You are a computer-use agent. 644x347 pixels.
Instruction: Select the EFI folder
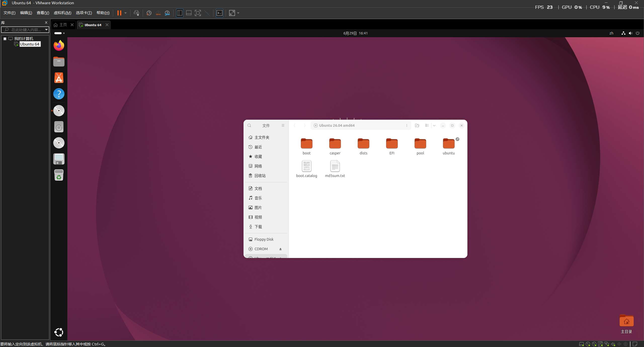pyautogui.click(x=392, y=147)
